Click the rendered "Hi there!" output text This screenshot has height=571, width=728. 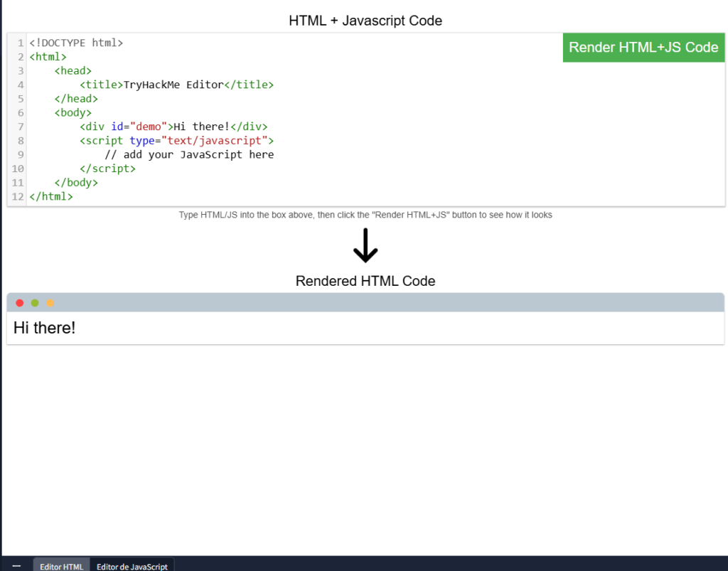pos(45,328)
